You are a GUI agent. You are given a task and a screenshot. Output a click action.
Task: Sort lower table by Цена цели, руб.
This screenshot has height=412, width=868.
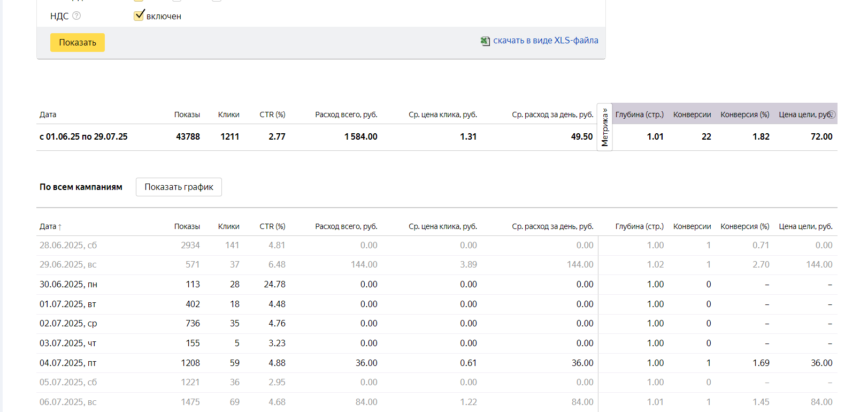pyautogui.click(x=805, y=226)
